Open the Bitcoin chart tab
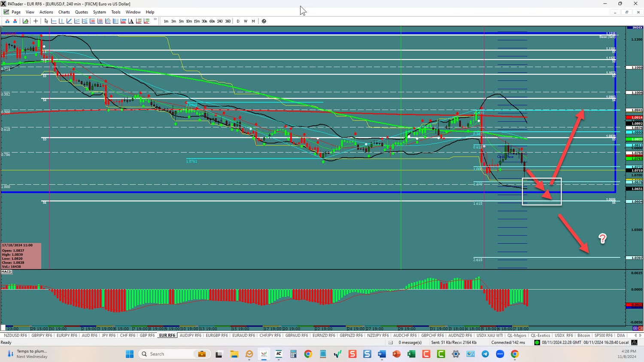The image size is (644, 362). point(583,335)
